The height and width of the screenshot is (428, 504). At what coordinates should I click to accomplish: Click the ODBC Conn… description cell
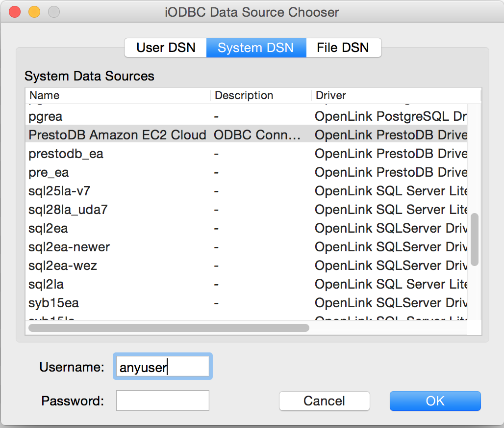[x=257, y=135]
